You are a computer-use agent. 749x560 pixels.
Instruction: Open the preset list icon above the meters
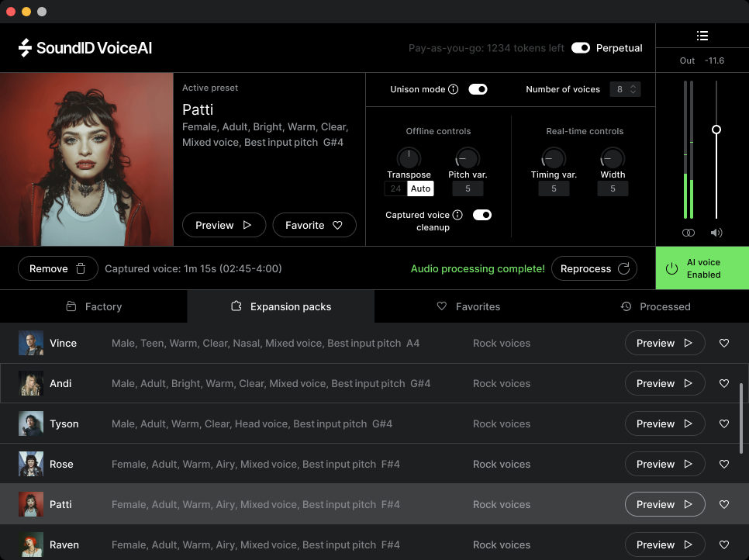[x=702, y=35]
